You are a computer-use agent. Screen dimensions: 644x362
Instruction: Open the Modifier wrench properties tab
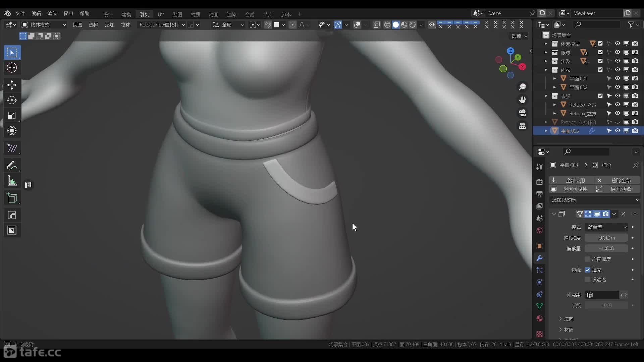click(539, 258)
